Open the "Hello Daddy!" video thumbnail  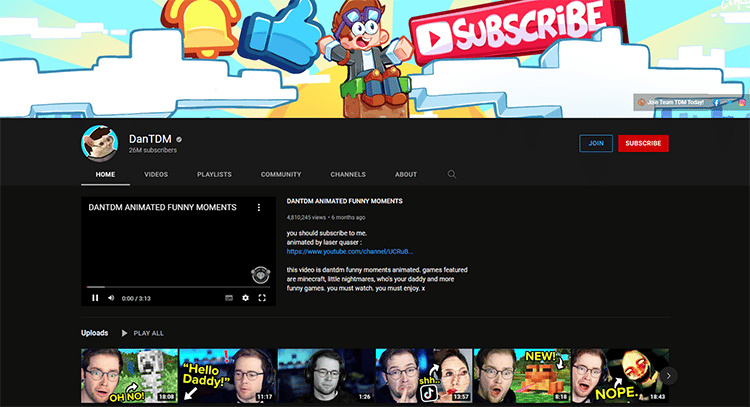(227, 376)
